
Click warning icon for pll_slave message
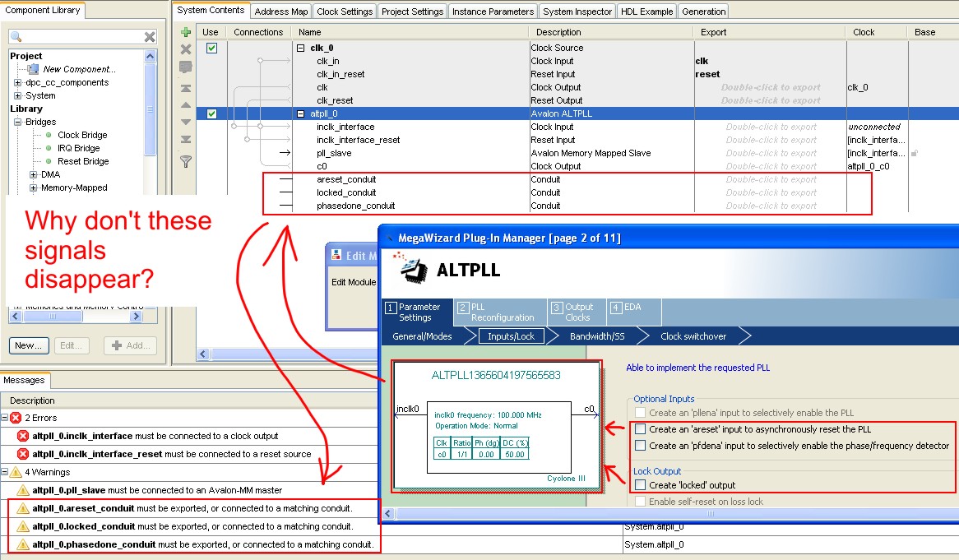[x=23, y=490]
